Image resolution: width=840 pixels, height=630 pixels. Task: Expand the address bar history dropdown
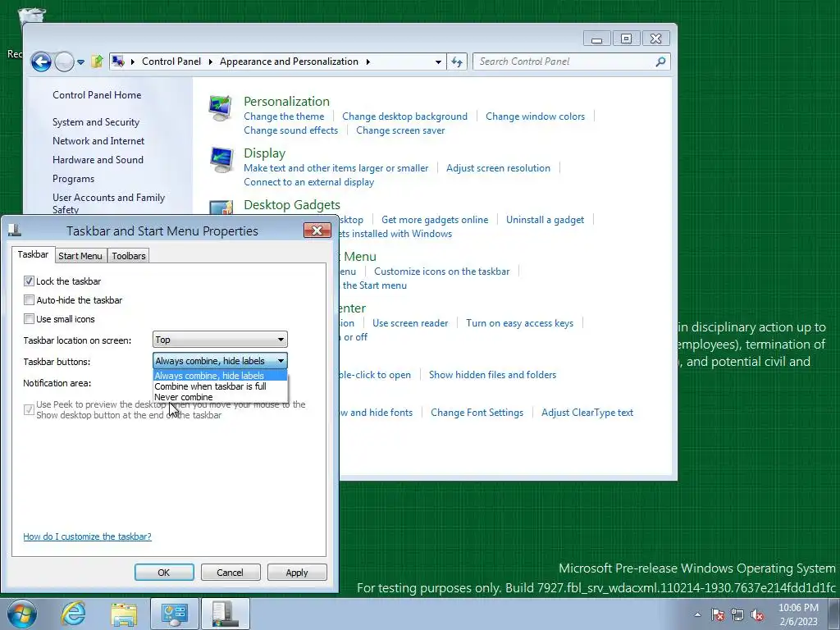[438, 62]
